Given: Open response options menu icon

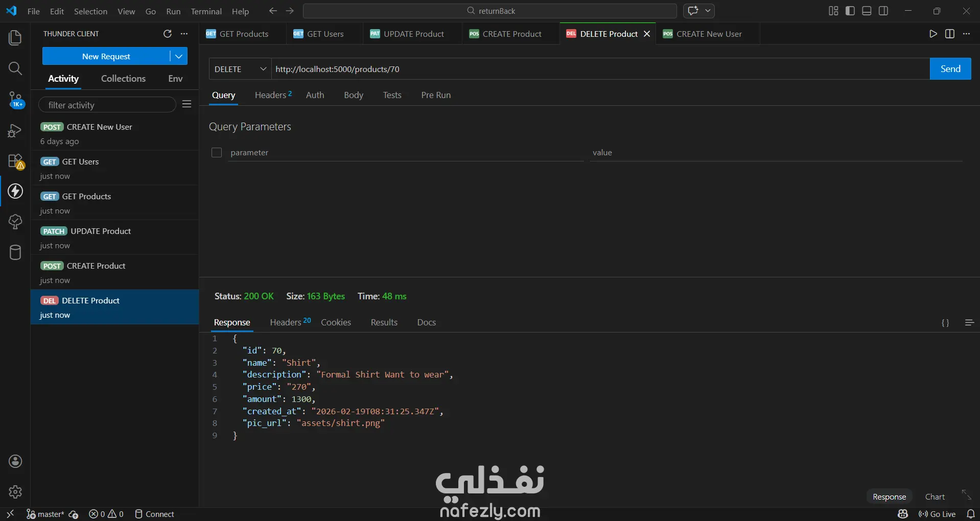Looking at the screenshot, I should click(969, 323).
